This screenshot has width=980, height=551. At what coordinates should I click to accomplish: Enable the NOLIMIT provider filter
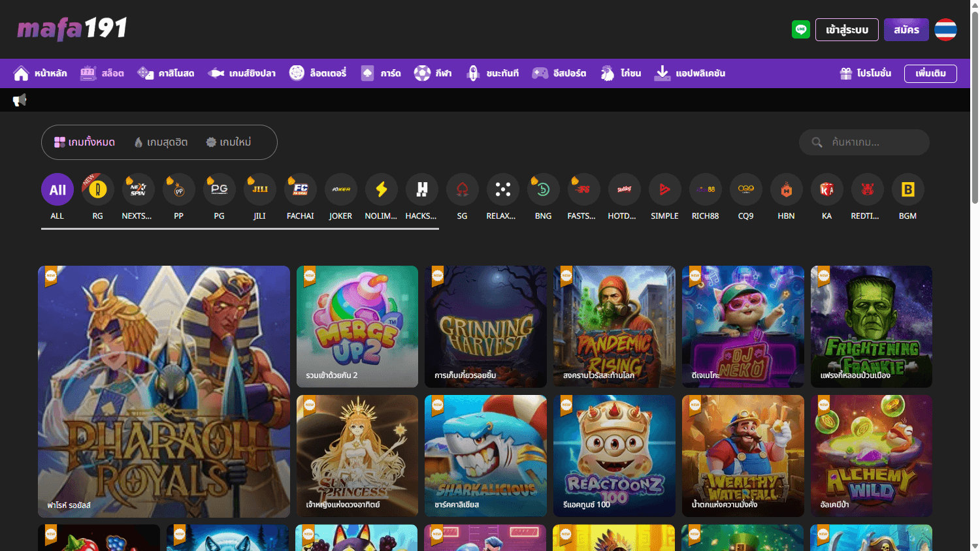381,189
